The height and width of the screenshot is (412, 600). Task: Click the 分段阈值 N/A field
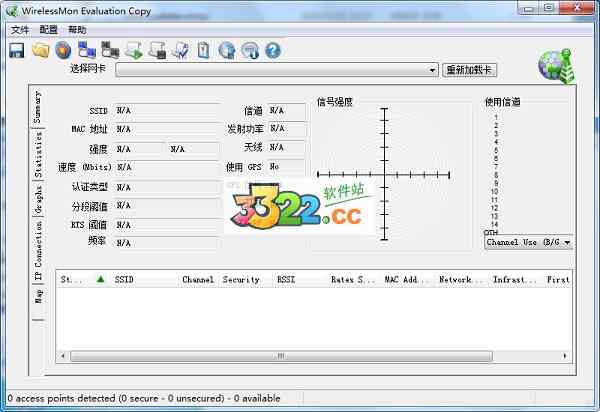coord(167,206)
